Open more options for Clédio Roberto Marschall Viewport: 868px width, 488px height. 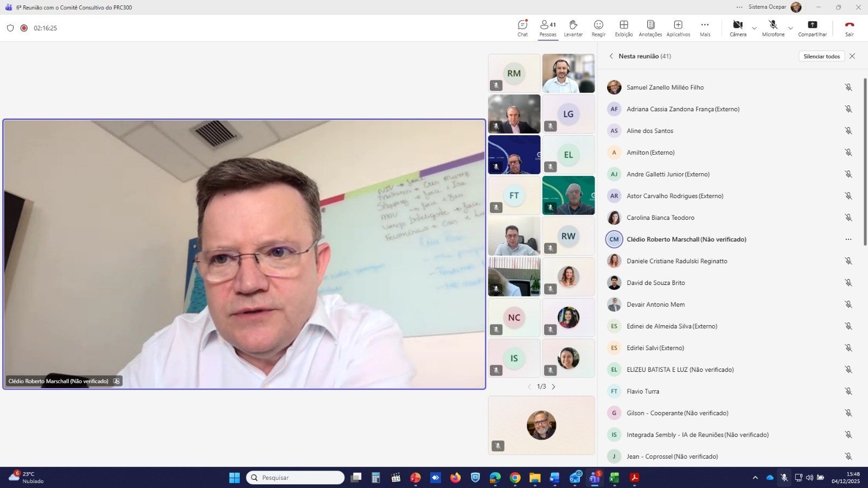point(848,239)
